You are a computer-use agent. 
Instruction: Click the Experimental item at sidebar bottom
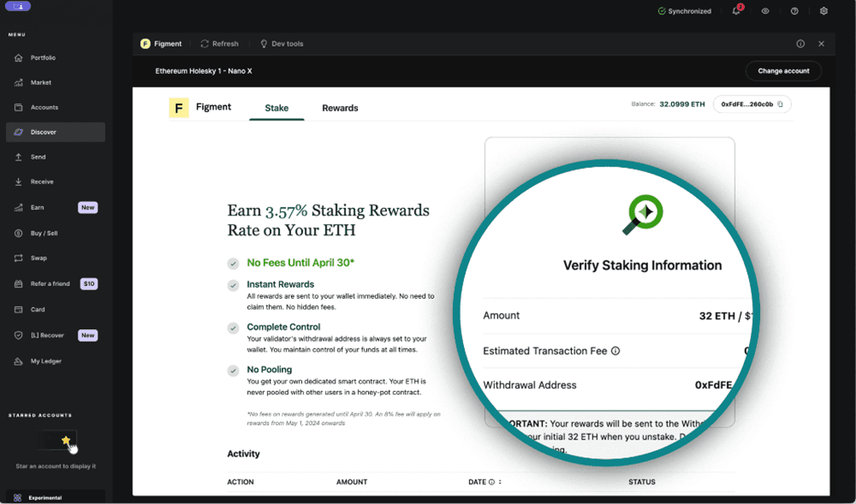tap(44, 497)
